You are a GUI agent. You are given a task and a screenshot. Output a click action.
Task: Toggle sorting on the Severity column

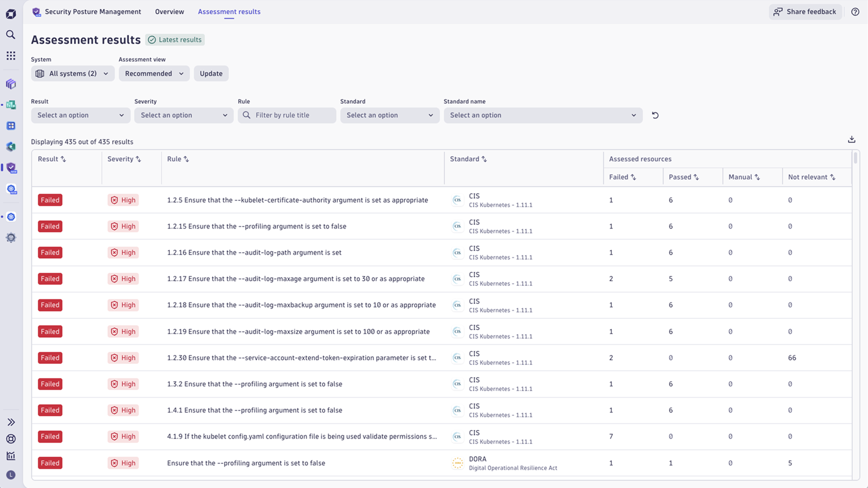[124, 159]
